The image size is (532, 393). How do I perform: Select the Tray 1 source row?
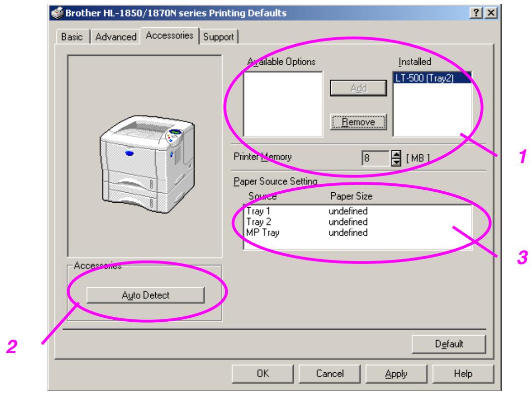pyautogui.click(x=357, y=211)
